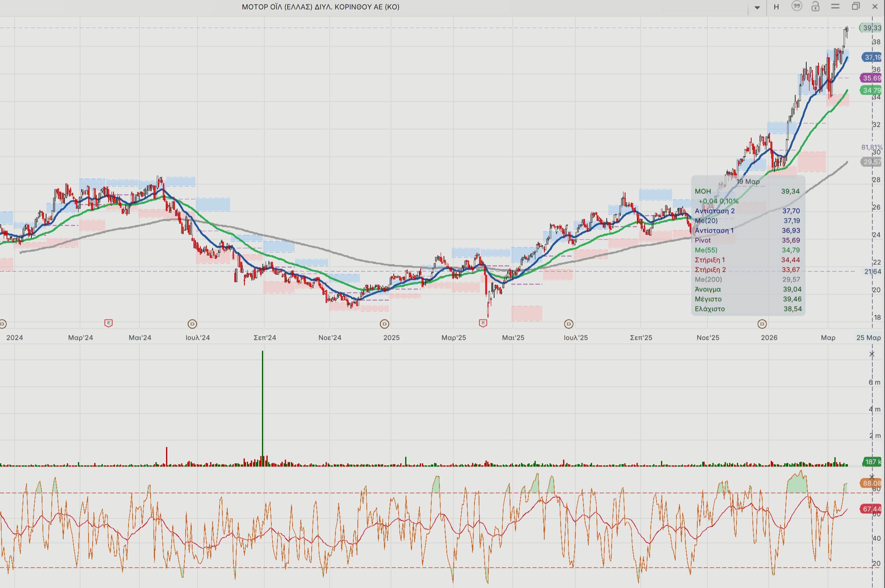Click the D dividend marker near Ιουλ'25

click(x=569, y=324)
